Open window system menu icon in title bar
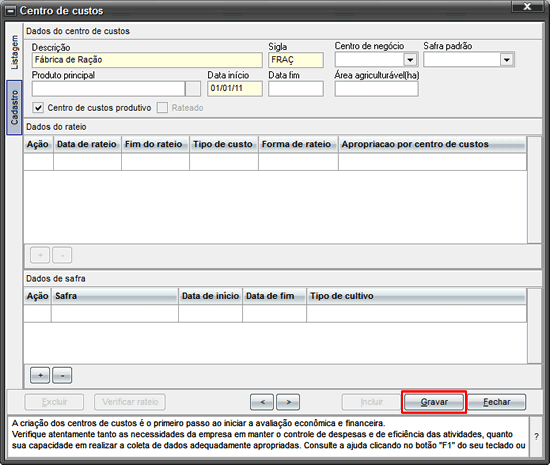The width and height of the screenshot is (550, 465). click(11, 11)
